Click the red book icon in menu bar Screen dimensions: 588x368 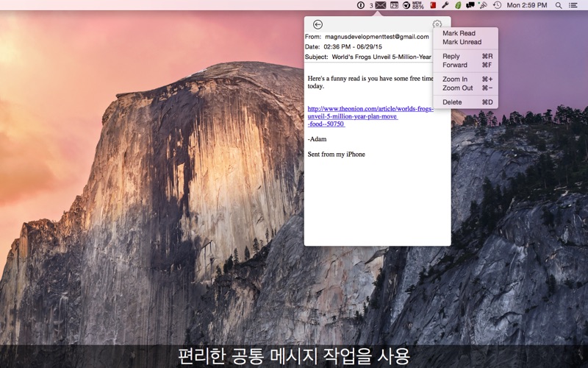pyautogui.click(x=433, y=5)
